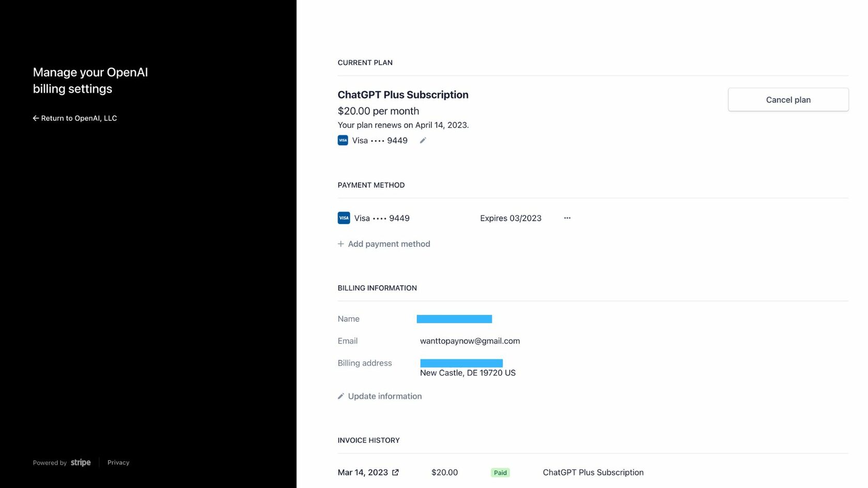868x488 pixels.
Task: Click the pencil icon next to Visa 9449
Action: [423, 140]
